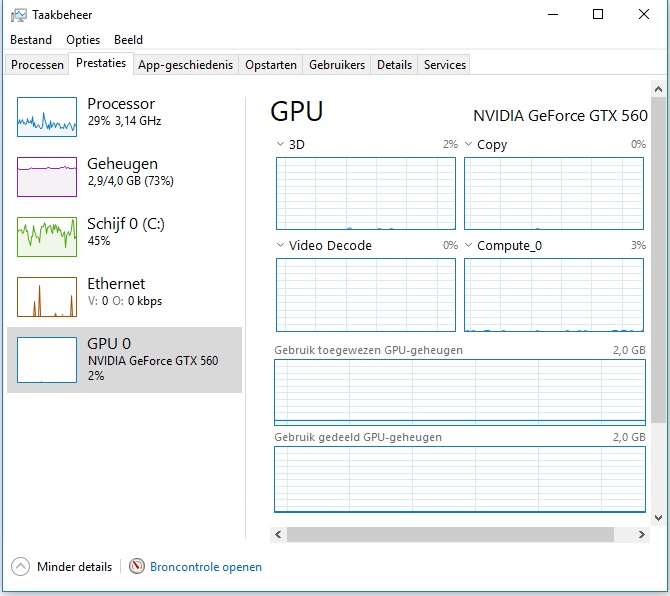Screen dimensions: 670x596
Task: Click the horizontal scrollbar right arrow
Action: [x=641, y=534]
